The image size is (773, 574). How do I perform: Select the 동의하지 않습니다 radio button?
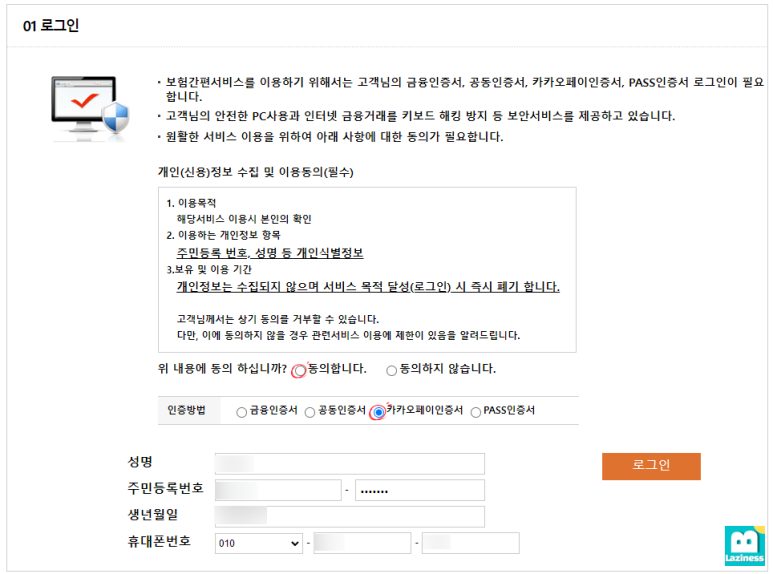point(391,371)
